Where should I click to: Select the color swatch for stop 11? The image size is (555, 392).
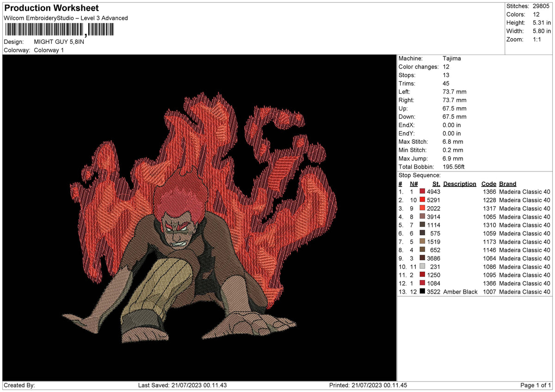tap(422, 275)
